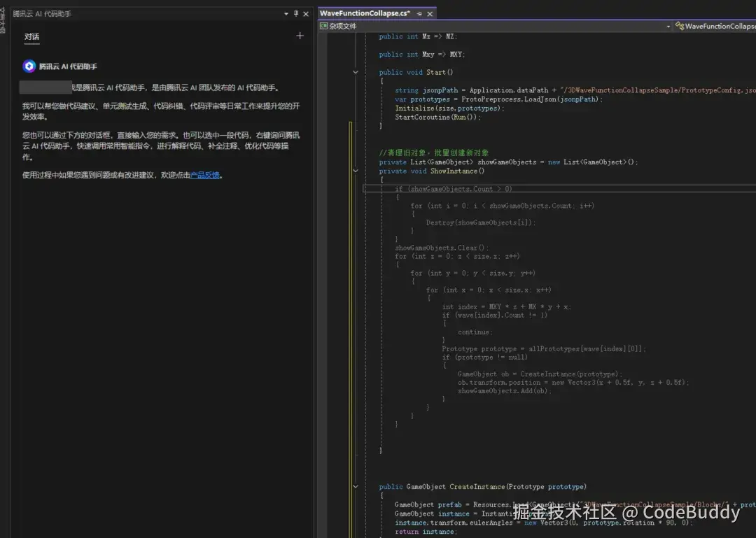Click the 'return instance;' line
Image resolution: width=756 pixels, height=538 pixels.
coord(426,532)
